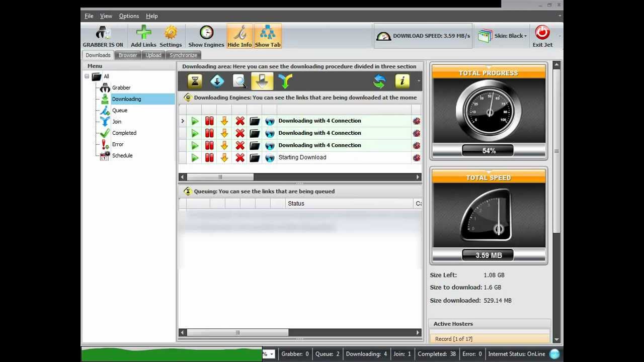Select Completed in the menu tree
The height and width of the screenshot is (362, 644).
click(x=124, y=133)
